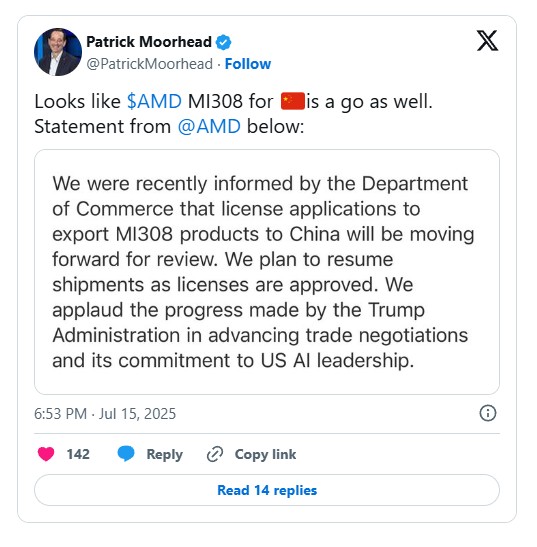Image resolution: width=537 pixels, height=547 pixels.
Task: Open the @AMD mention link
Action: point(209,126)
